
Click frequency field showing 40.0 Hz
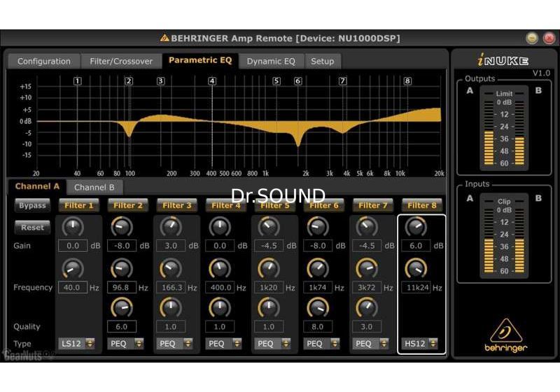pos(73,288)
